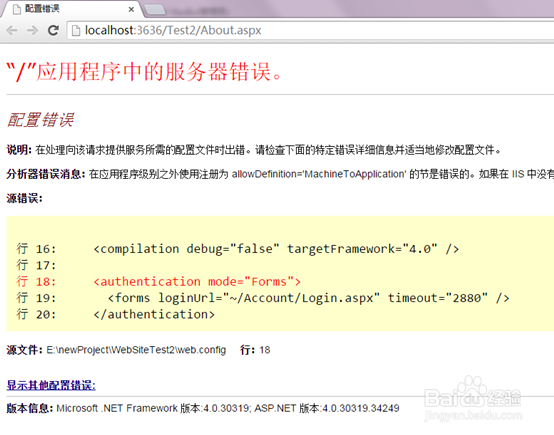Click the italic 配置错误 subheading
Image resolution: width=554 pixels, height=435 pixels.
pos(40,120)
